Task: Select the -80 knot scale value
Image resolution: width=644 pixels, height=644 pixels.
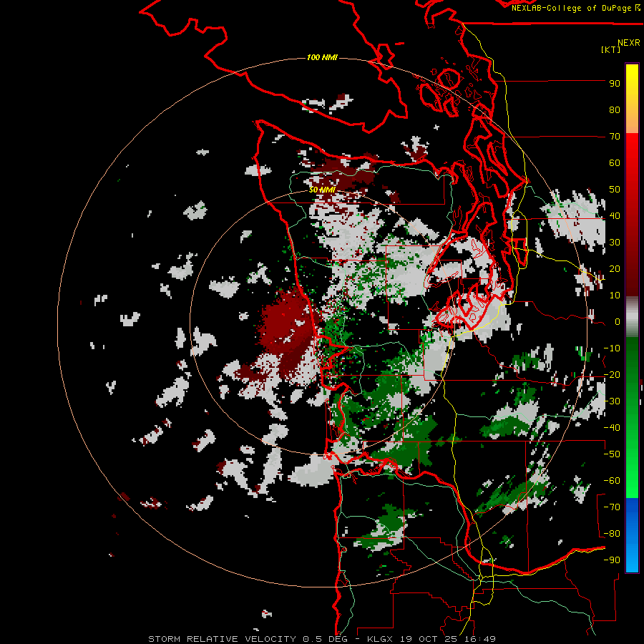Action: [612, 534]
